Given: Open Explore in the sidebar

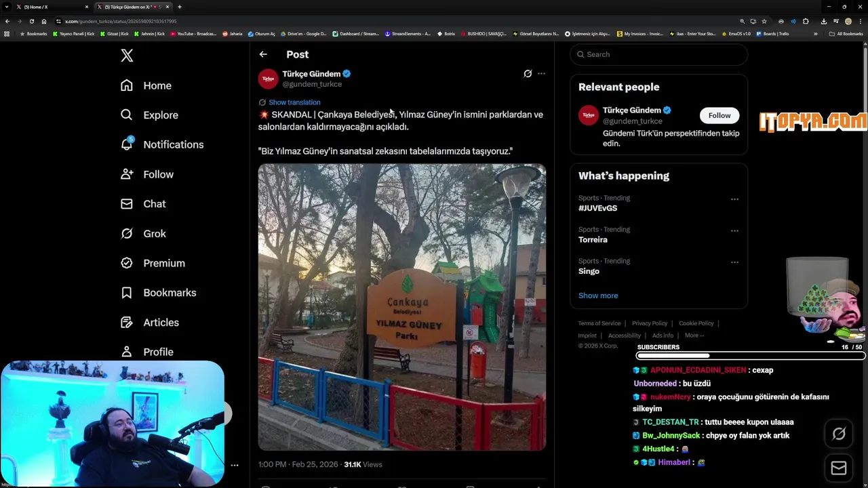Looking at the screenshot, I should coord(149,115).
